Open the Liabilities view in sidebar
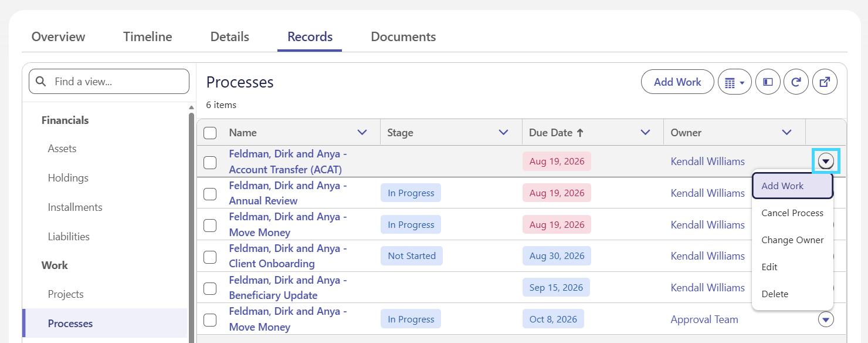 69,237
